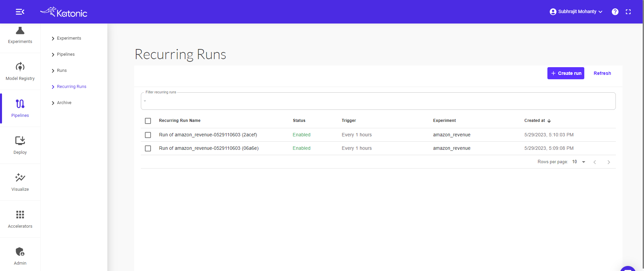Click the Refresh button
Screen dimensions: 644x271
click(x=602, y=73)
